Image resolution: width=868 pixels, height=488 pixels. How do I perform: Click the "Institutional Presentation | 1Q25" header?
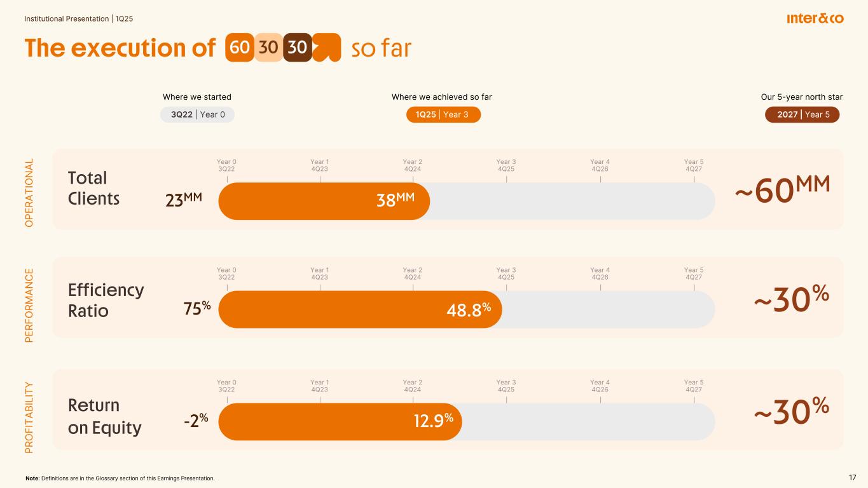[x=78, y=18]
